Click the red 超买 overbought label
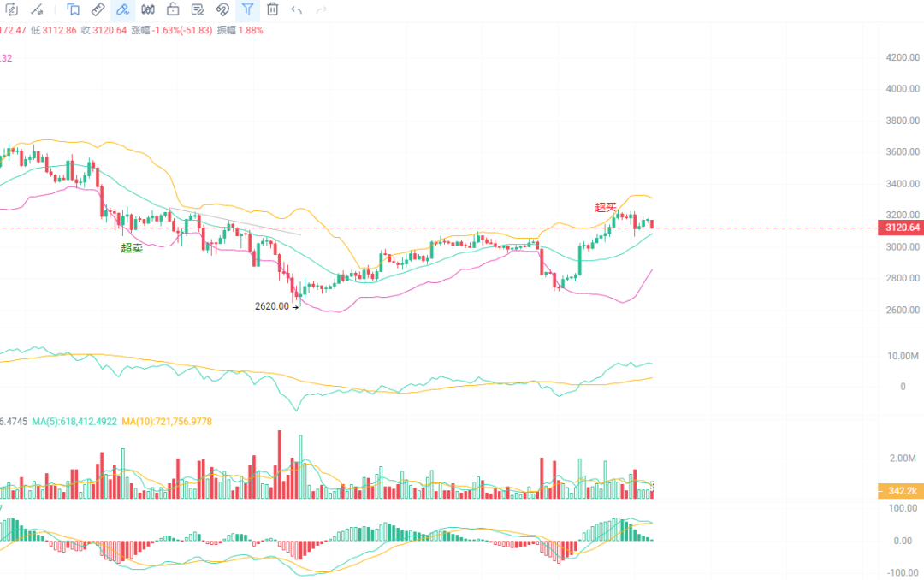Screen dimensions: 924x580 click(x=605, y=207)
